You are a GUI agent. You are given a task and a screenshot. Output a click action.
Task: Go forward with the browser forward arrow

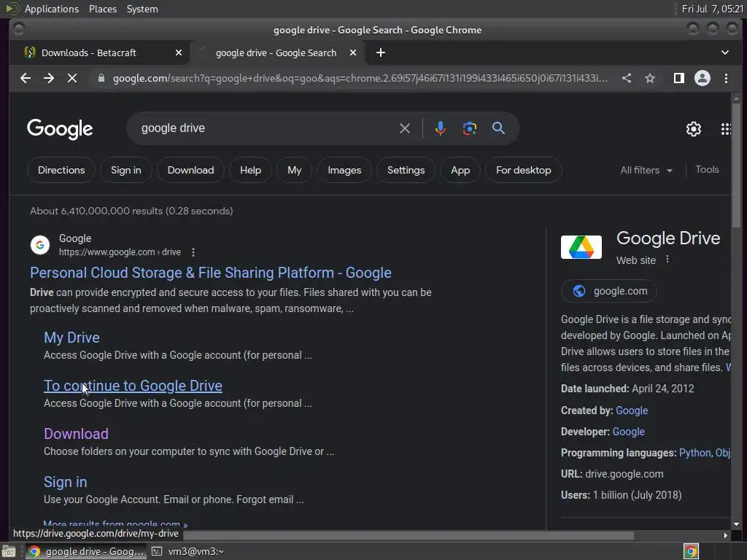pyautogui.click(x=49, y=78)
